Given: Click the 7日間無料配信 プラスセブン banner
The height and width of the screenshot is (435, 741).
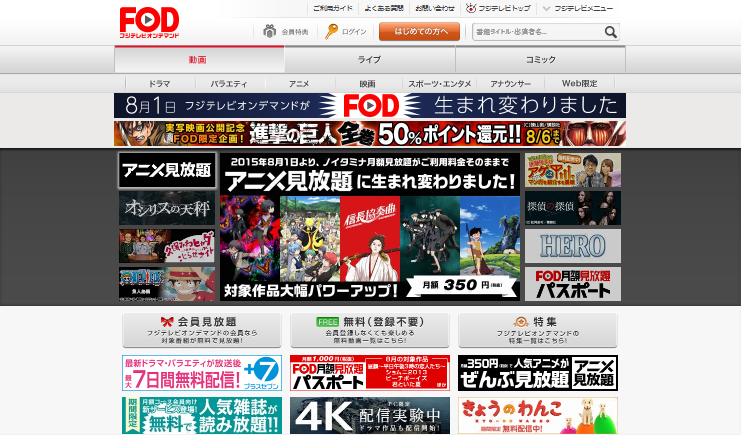Looking at the screenshot, I should coord(202,373).
